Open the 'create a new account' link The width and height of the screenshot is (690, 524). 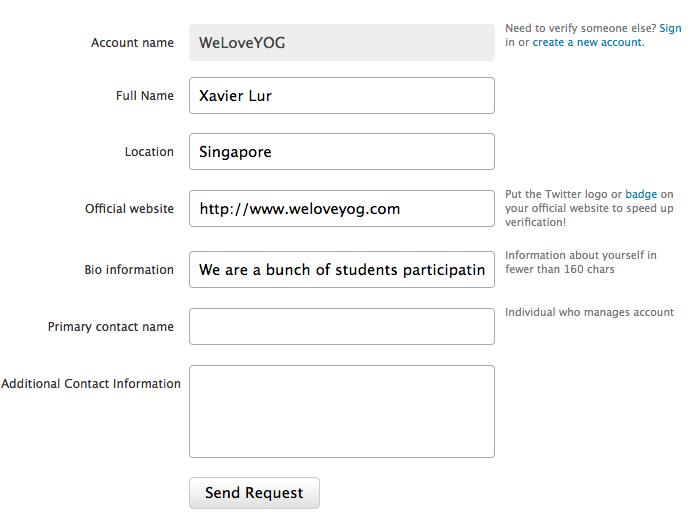[588, 43]
